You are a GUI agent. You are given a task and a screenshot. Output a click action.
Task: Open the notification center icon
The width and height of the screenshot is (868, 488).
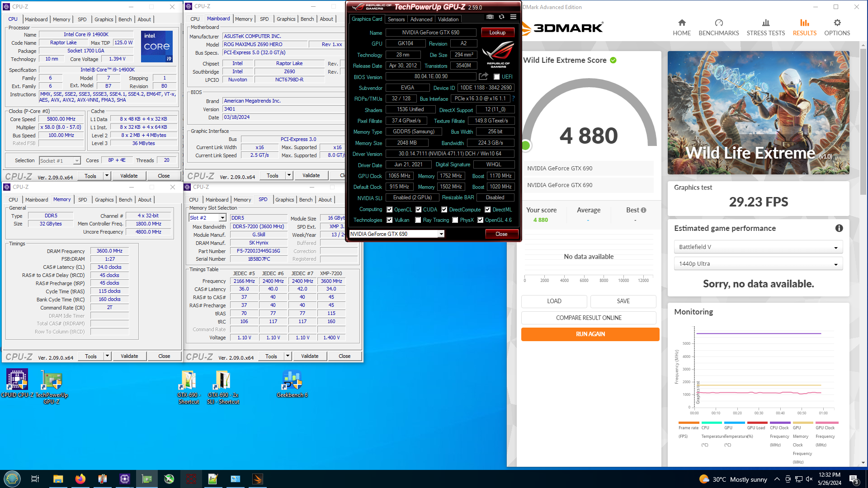(854, 479)
